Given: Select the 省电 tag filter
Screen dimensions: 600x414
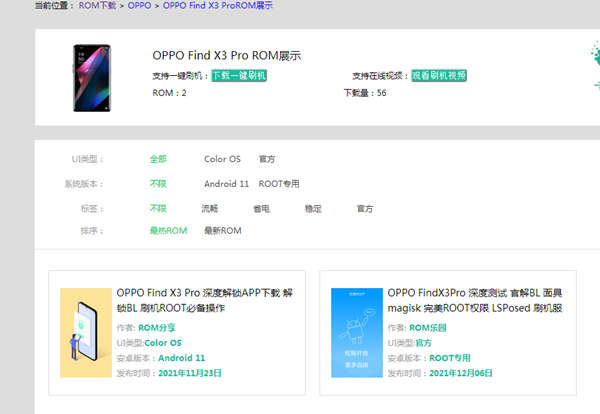Looking at the screenshot, I should pos(261,209).
